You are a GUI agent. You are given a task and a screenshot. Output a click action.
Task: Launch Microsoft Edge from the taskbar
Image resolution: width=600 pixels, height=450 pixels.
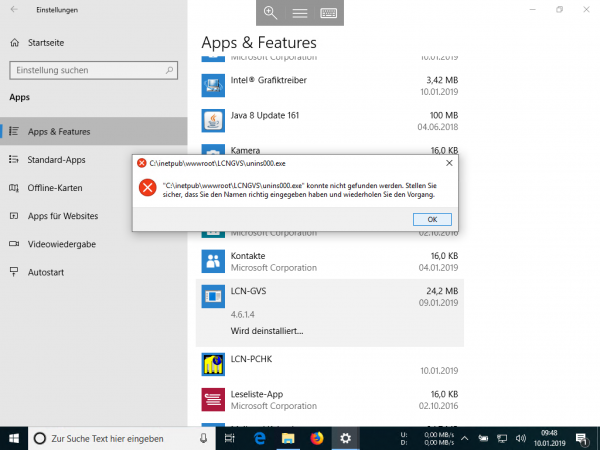click(x=259, y=438)
